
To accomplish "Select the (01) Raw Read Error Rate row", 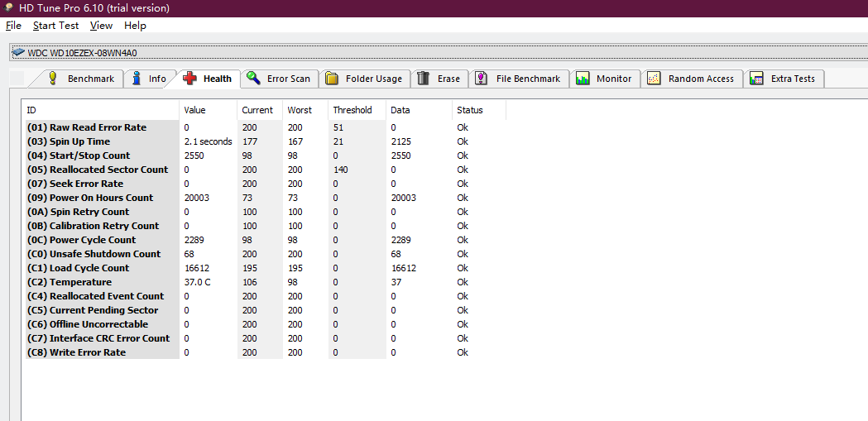I will pos(266,127).
